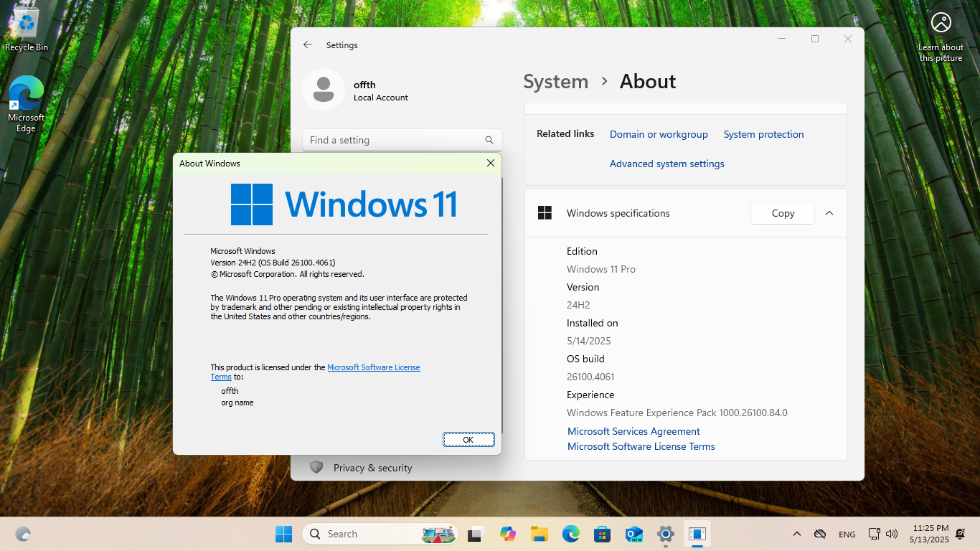Launch Copilot from the taskbar

pyautogui.click(x=508, y=534)
